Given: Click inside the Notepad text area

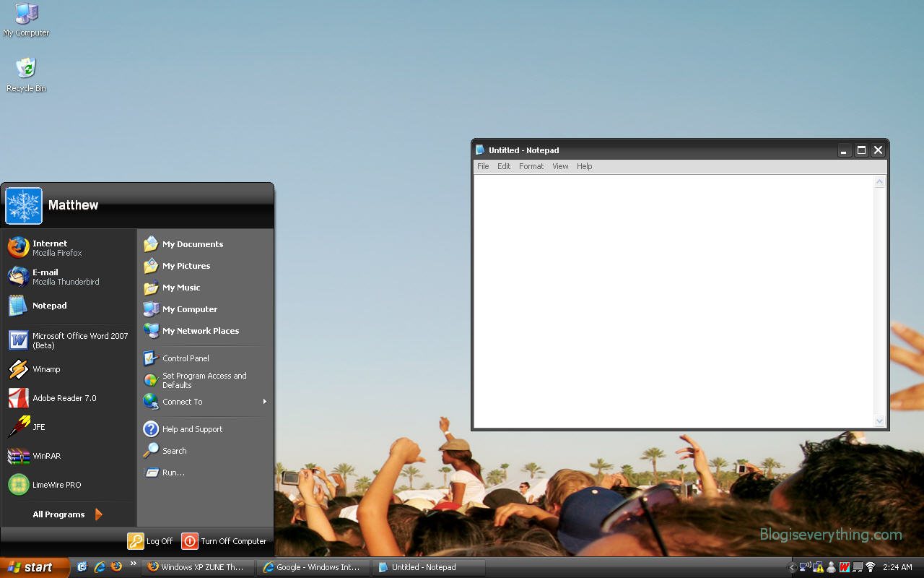Looking at the screenshot, I should tap(674, 301).
